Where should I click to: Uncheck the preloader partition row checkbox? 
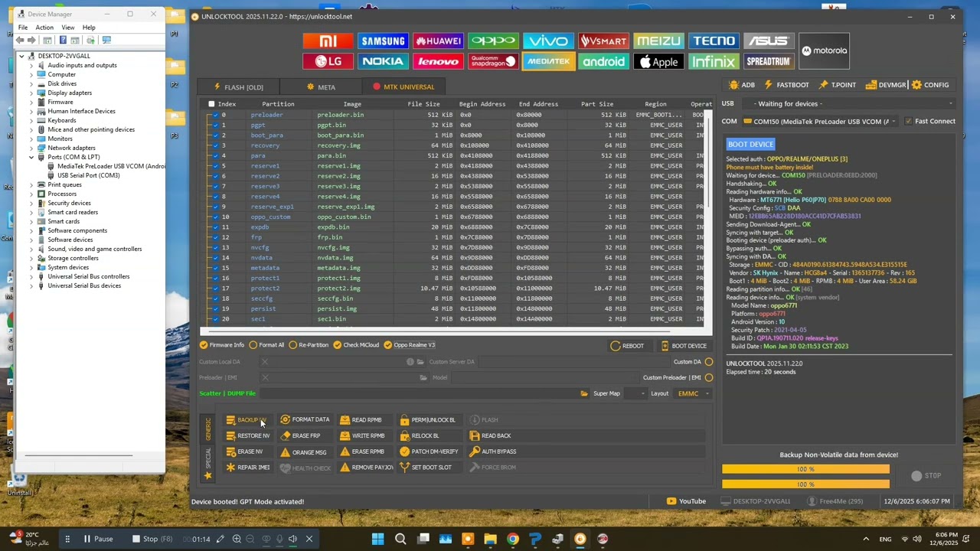[x=215, y=115]
